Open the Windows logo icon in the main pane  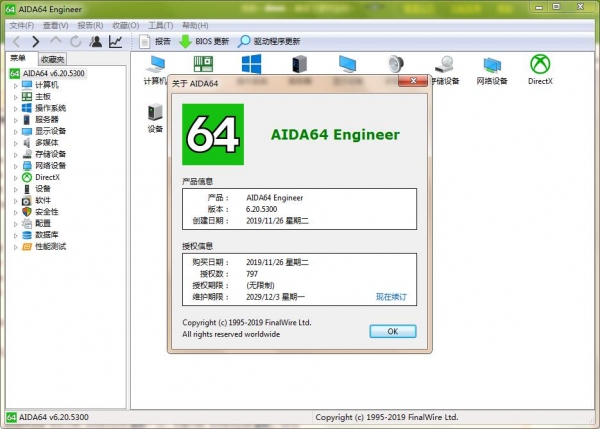[x=251, y=64]
